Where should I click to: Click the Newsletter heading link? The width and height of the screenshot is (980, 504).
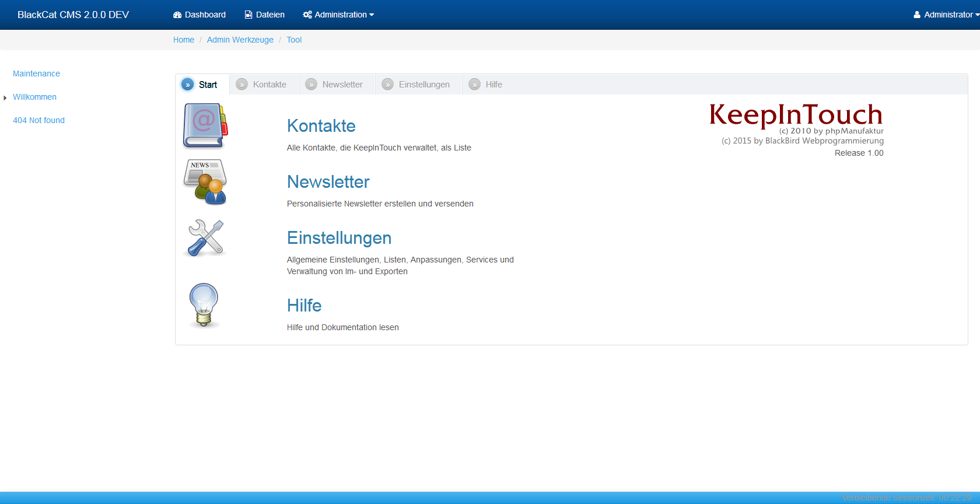coord(328,181)
